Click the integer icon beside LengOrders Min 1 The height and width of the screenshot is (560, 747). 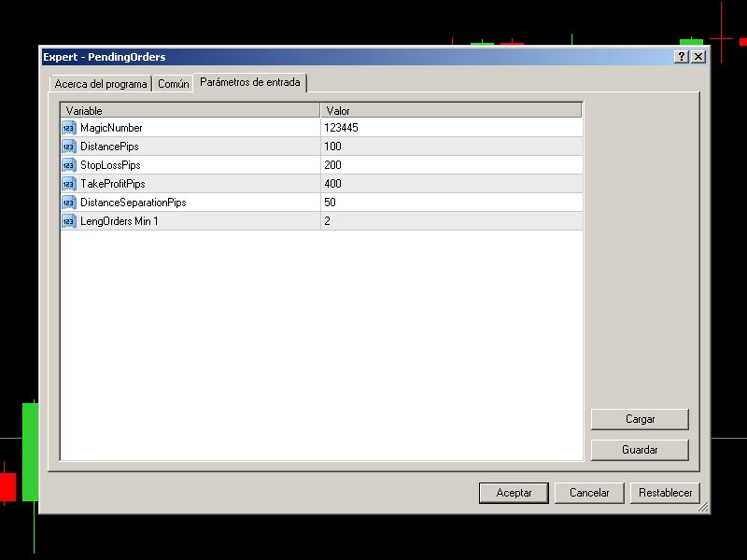[x=68, y=221]
